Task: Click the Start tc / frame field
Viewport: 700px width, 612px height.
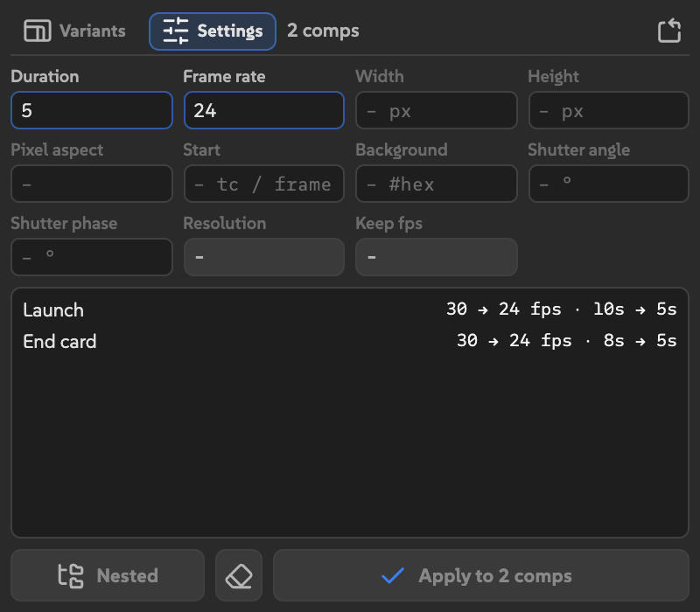Action: pos(264,184)
